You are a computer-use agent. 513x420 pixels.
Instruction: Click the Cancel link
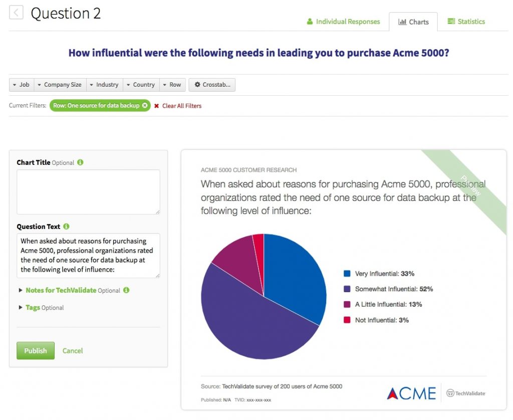(73, 351)
